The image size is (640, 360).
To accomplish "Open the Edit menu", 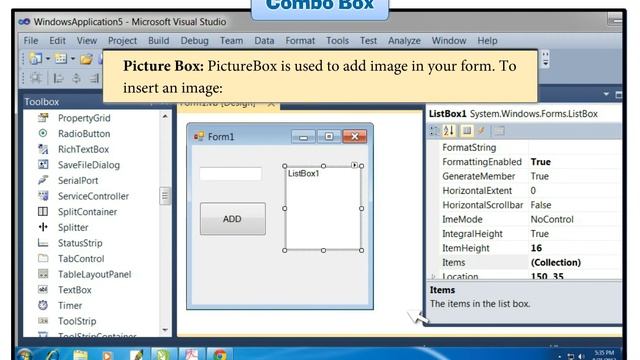I will point(57,41).
